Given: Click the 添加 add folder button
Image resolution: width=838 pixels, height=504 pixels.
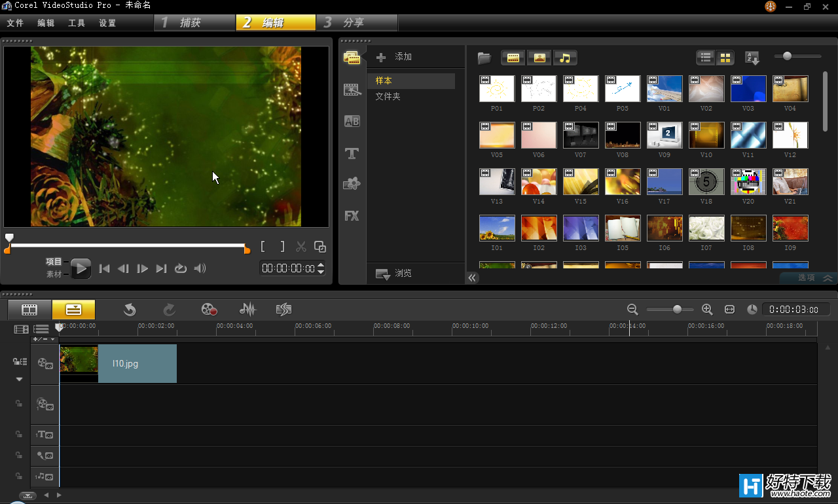Looking at the screenshot, I should coord(394,57).
